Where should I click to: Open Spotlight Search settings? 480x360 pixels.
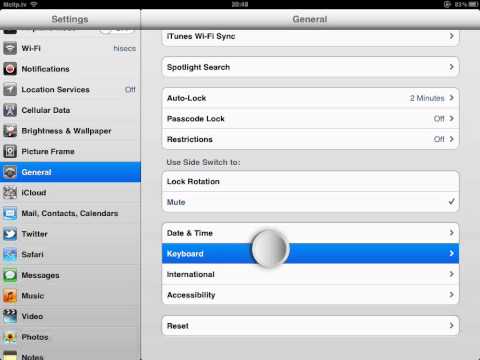point(310,67)
